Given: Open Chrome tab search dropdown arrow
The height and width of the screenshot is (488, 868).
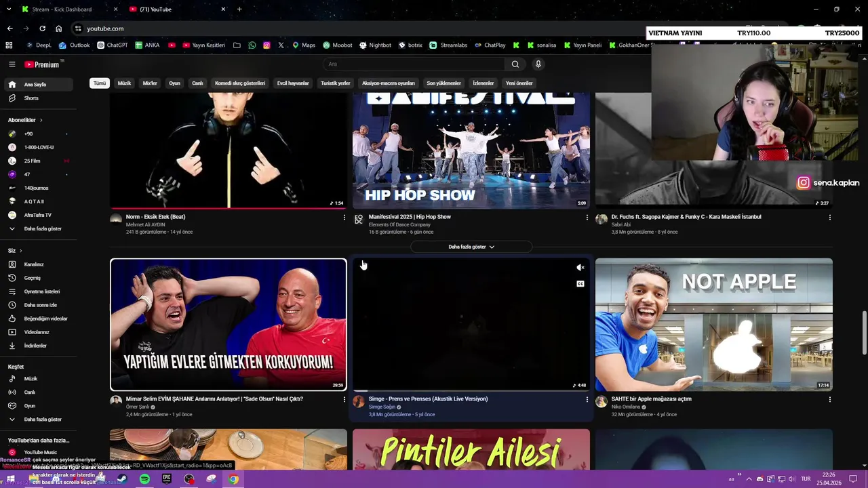Looking at the screenshot, I should pos(9,9).
